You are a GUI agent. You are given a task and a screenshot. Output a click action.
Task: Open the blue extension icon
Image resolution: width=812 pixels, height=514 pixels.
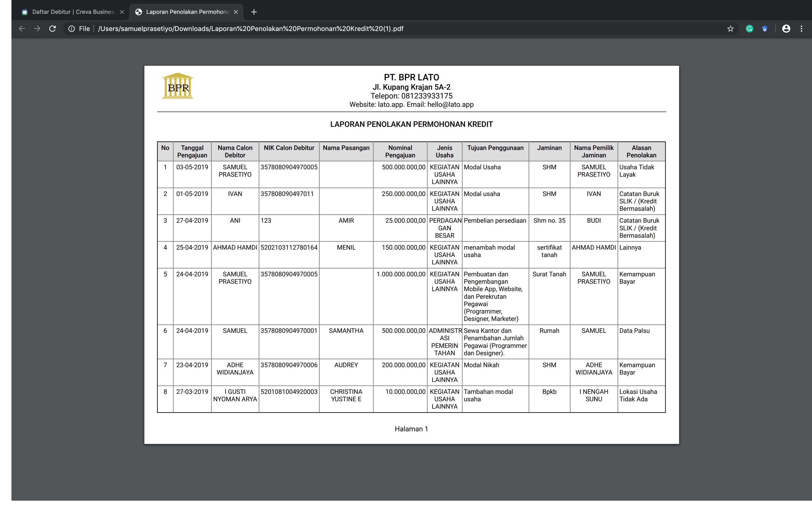click(765, 29)
